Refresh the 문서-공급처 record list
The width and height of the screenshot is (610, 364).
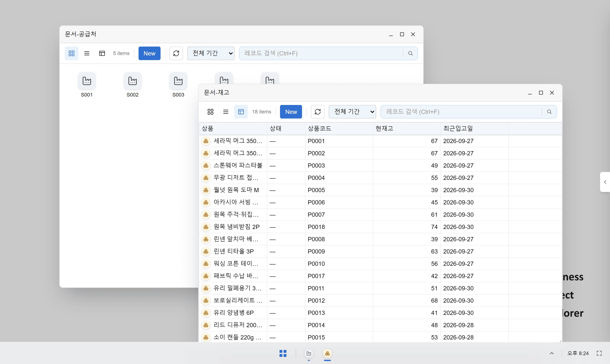176,53
